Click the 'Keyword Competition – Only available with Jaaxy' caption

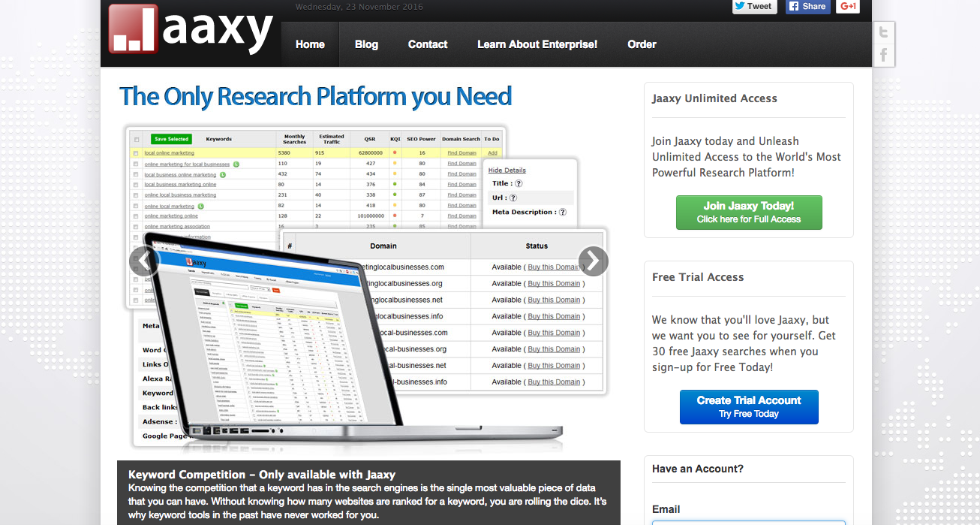tap(262, 475)
